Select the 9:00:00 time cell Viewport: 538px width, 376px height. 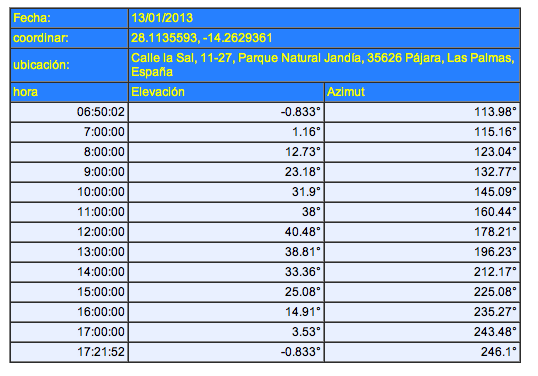(69, 172)
